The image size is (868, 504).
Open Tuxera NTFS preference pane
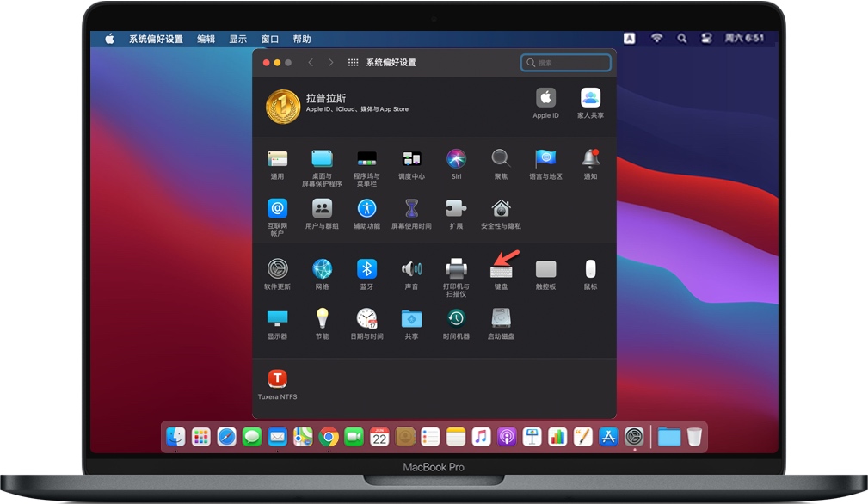(277, 379)
